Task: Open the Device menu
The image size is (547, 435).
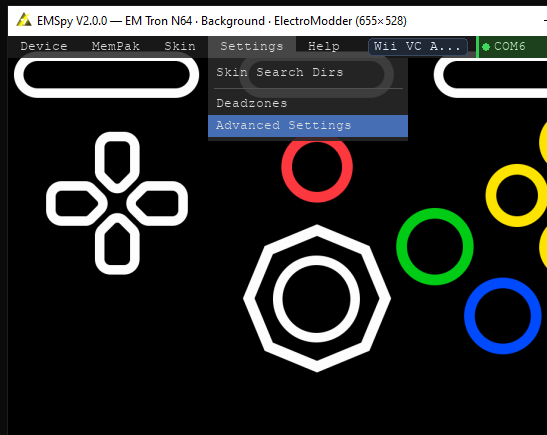Action: point(44,46)
